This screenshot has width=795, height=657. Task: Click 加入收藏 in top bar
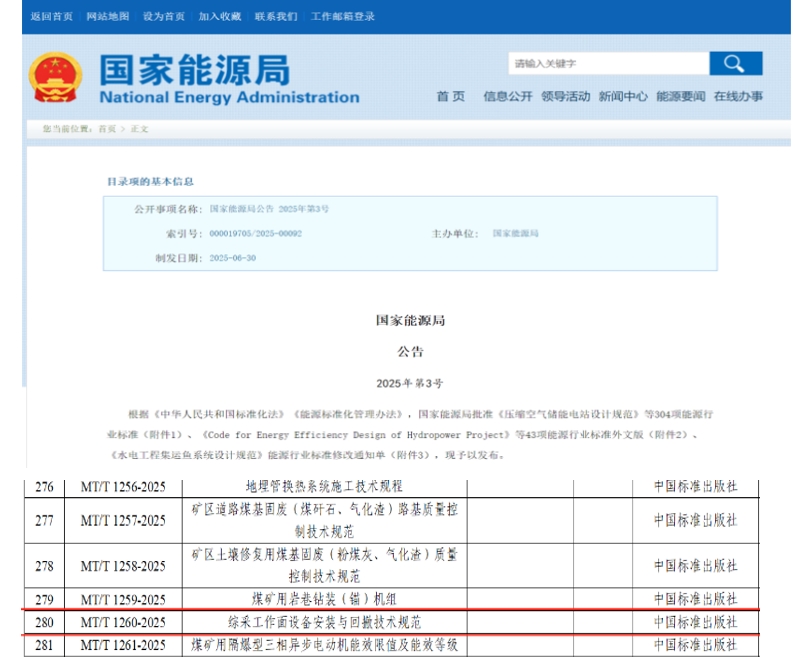click(x=220, y=16)
